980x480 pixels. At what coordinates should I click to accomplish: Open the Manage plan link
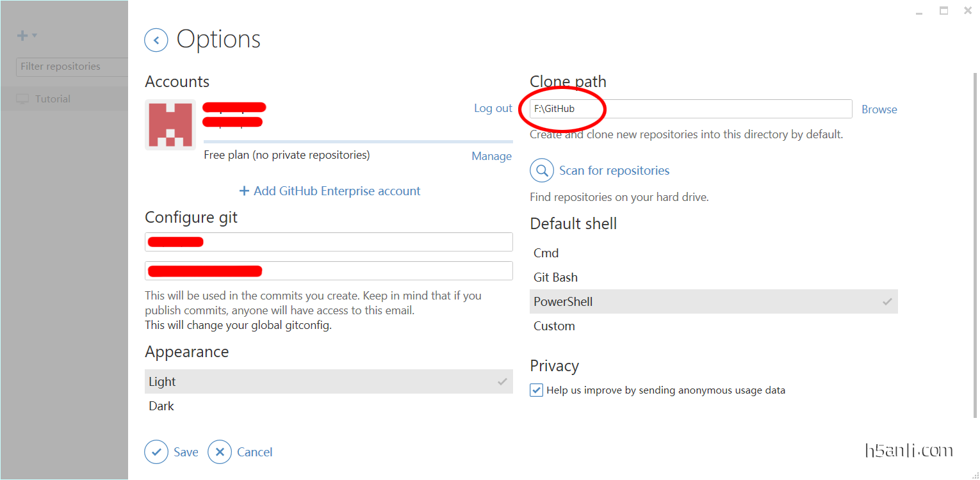(x=492, y=156)
